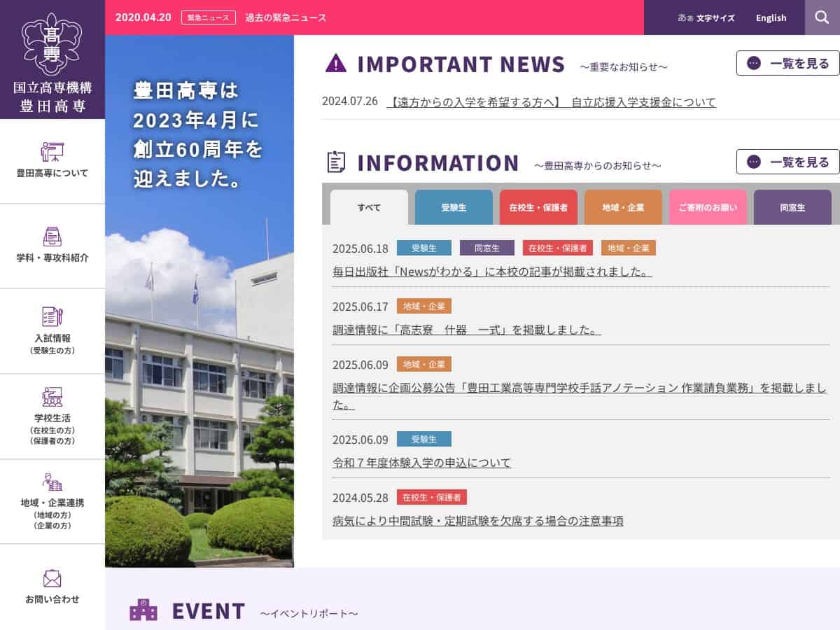This screenshot has width=840, height=630.
Task: Click the 2024.07.26 important news date
Action: 350,101
